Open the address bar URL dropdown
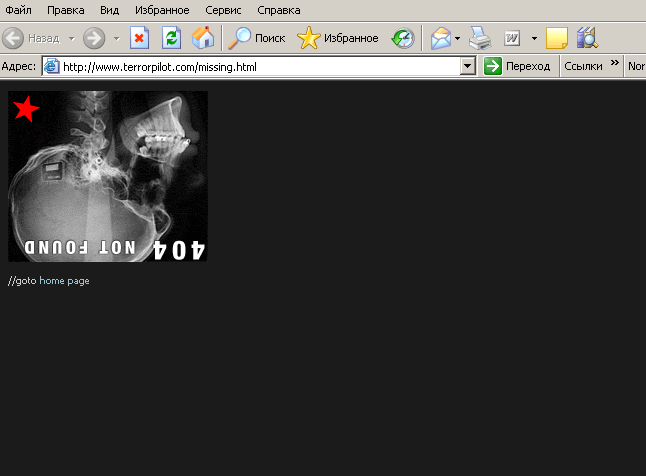The width and height of the screenshot is (646, 476). (x=467, y=66)
